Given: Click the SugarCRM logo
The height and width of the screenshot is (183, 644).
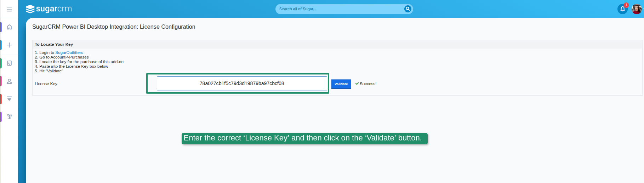Looking at the screenshot, I should coord(49,9).
